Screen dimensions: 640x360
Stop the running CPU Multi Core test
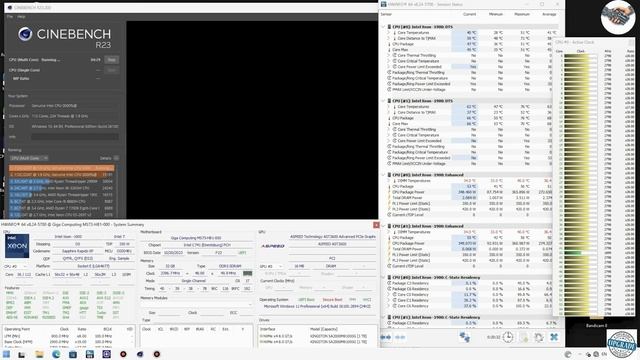coord(111,60)
